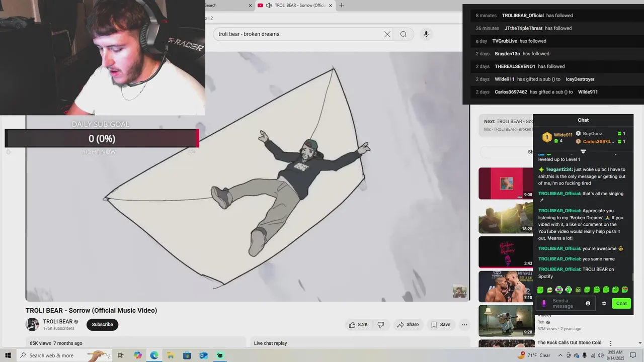This screenshot has width=644, height=362.
Task: Open a new browser tab with plus
Action: pyautogui.click(x=342, y=6)
